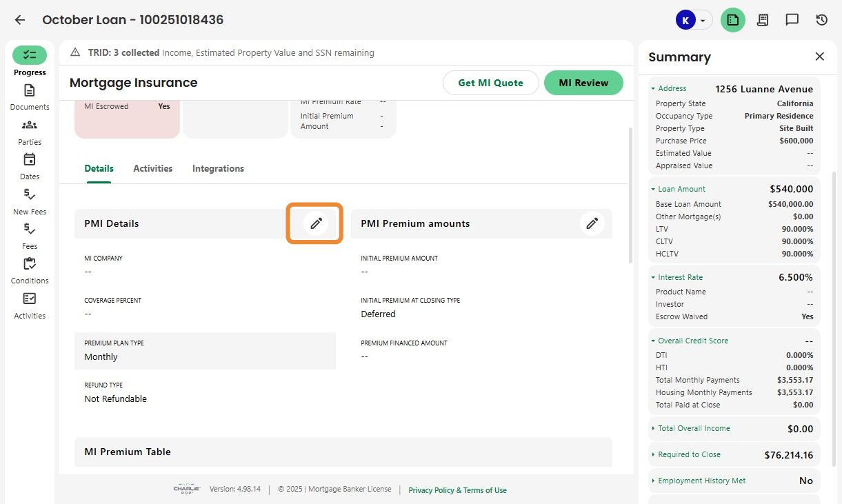Open Conditions sidebar icon

click(x=30, y=264)
